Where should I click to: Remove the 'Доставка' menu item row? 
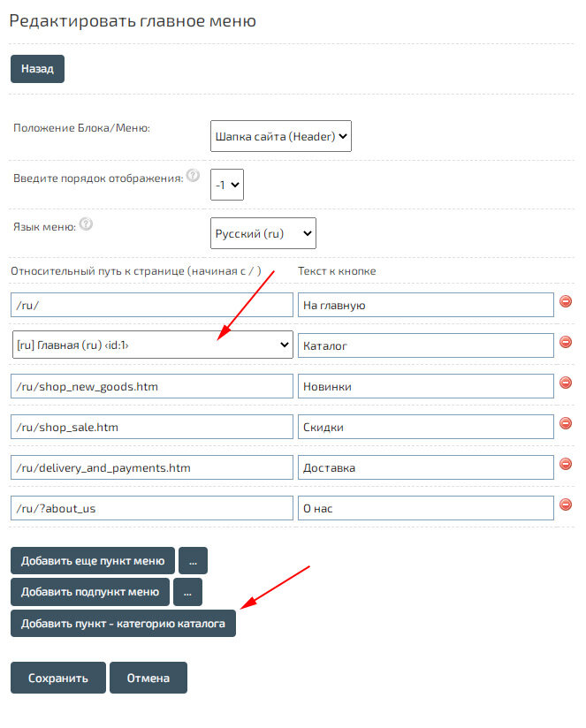pyautogui.click(x=566, y=464)
